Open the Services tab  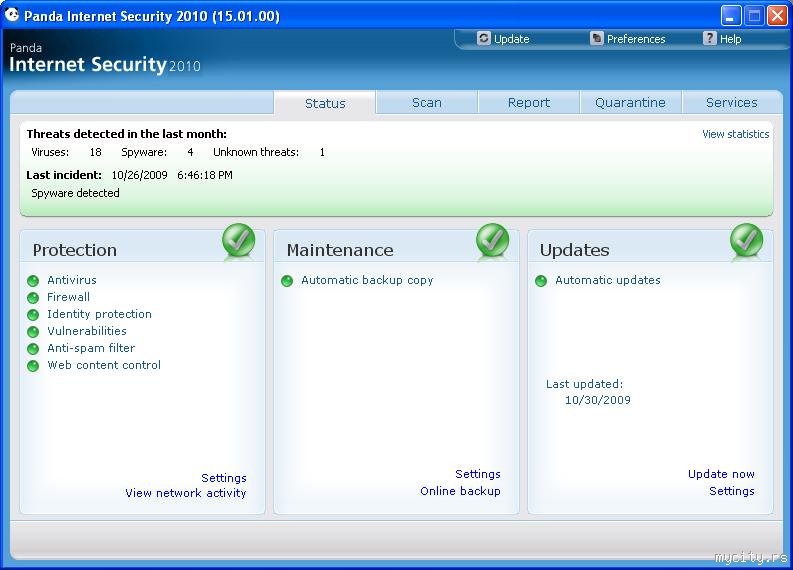(x=731, y=103)
